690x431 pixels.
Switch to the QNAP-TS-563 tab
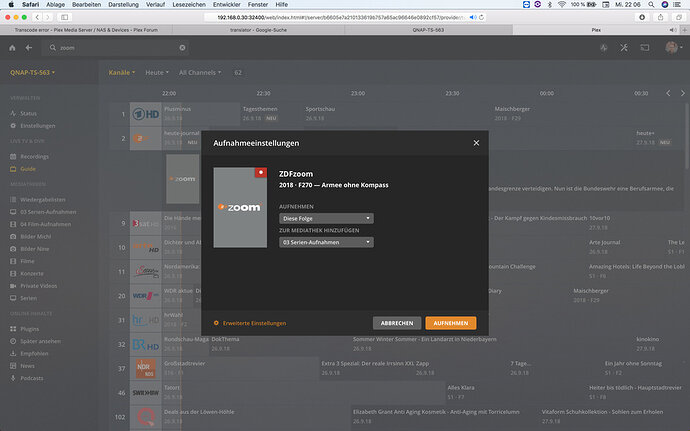[x=428, y=30]
